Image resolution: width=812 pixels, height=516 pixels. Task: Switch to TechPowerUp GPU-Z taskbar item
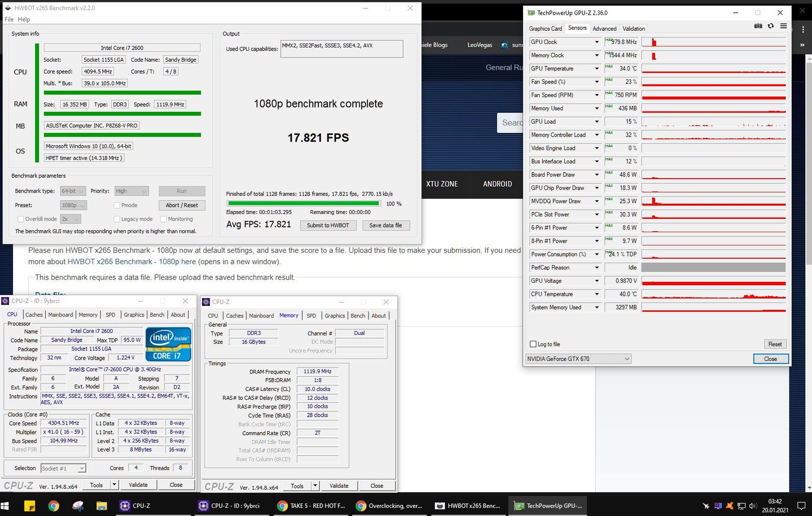(x=548, y=505)
